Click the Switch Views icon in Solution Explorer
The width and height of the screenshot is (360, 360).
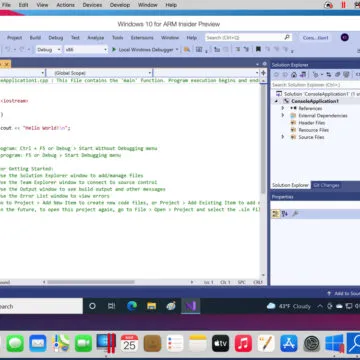(x=303, y=75)
